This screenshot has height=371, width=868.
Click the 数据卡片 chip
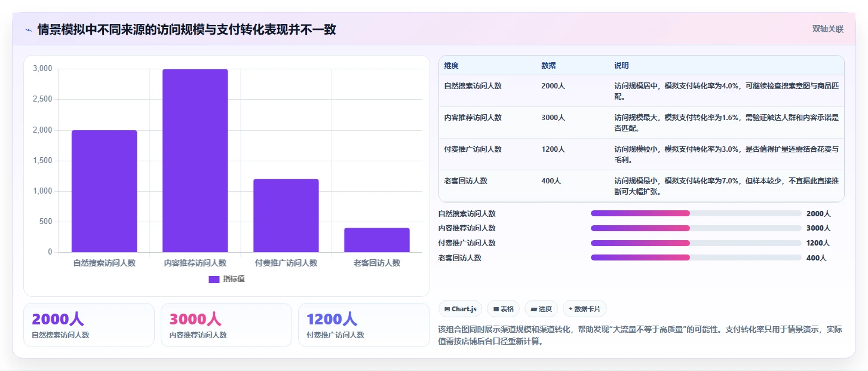click(584, 309)
